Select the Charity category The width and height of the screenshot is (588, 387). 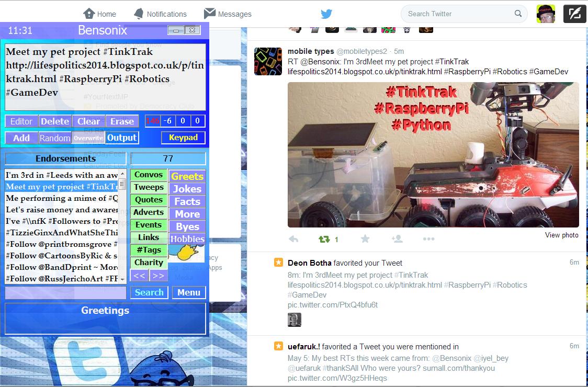pos(149,263)
